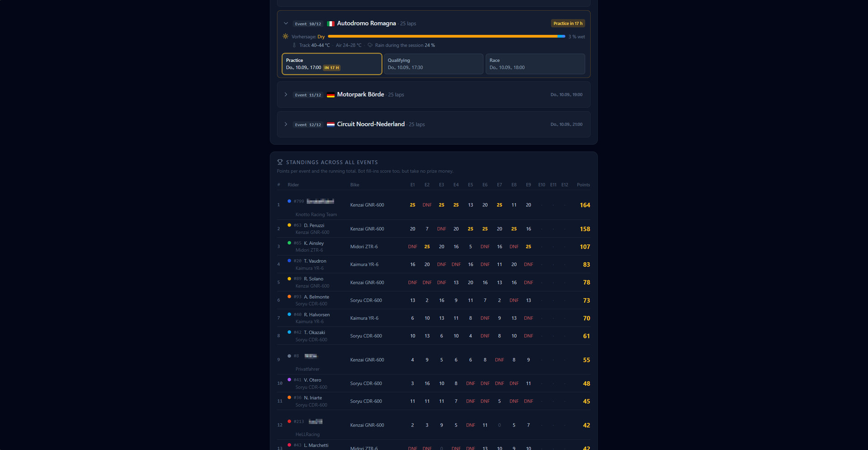Click the 164 points total in row 1

[x=585, y=205]
